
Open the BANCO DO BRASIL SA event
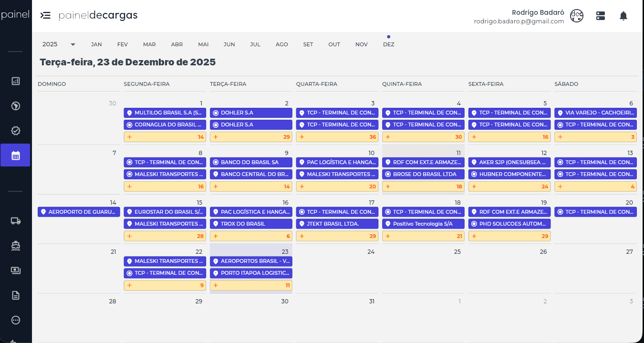pos(251,162)
